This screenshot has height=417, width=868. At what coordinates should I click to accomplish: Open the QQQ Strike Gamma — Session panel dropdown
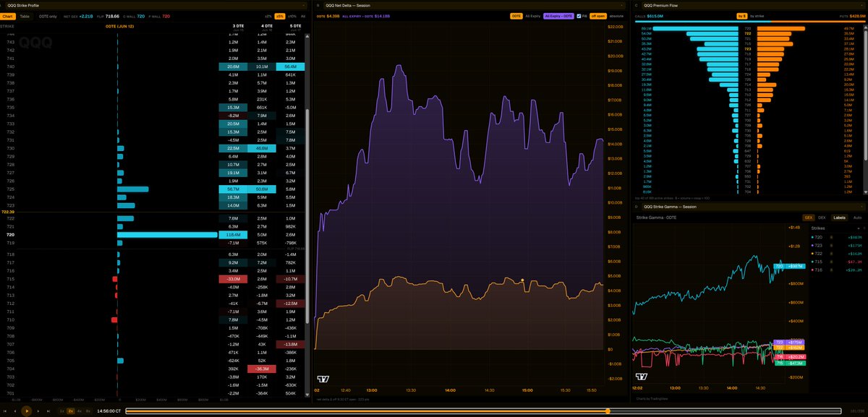754,207
